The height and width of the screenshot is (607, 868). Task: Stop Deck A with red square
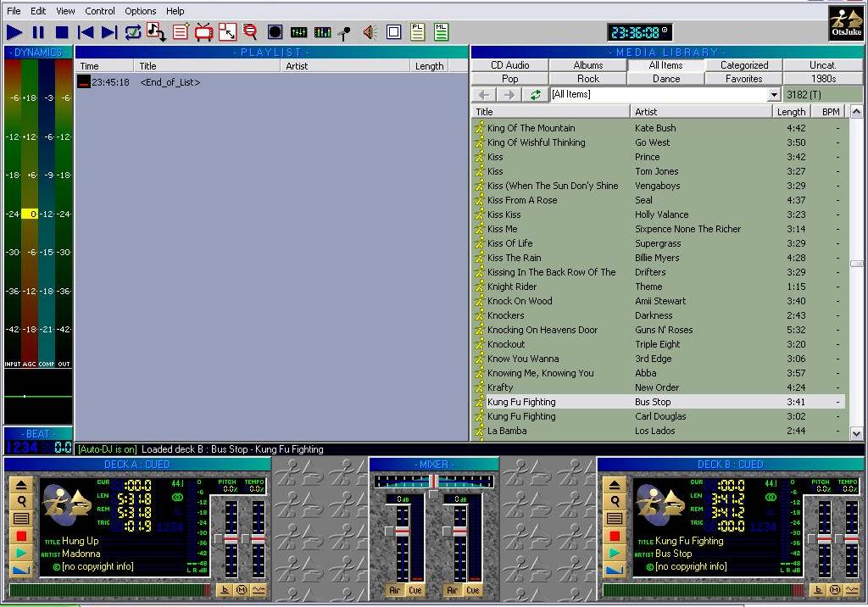coord(21,536)
